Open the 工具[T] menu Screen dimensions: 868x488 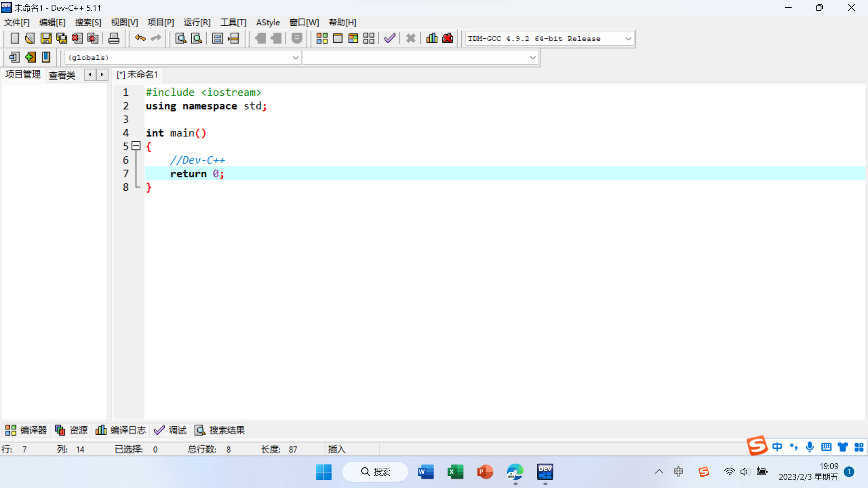233,23
